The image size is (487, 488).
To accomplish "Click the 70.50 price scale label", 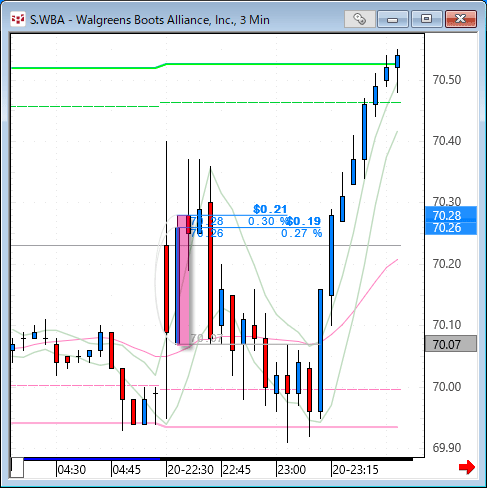I will [x=447, y=80].
